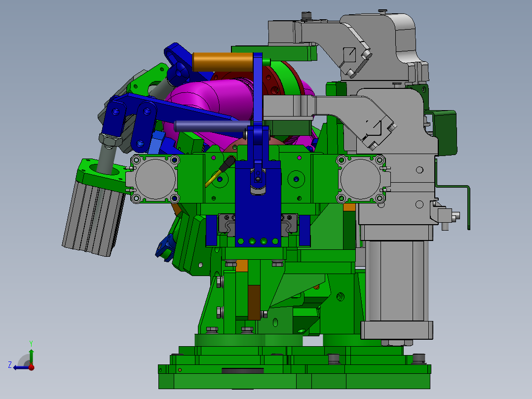Screen dimensions: 532x399
Task: Select the brown vertical bar near base
Action: pyautogui.click(x=254, y=302)
